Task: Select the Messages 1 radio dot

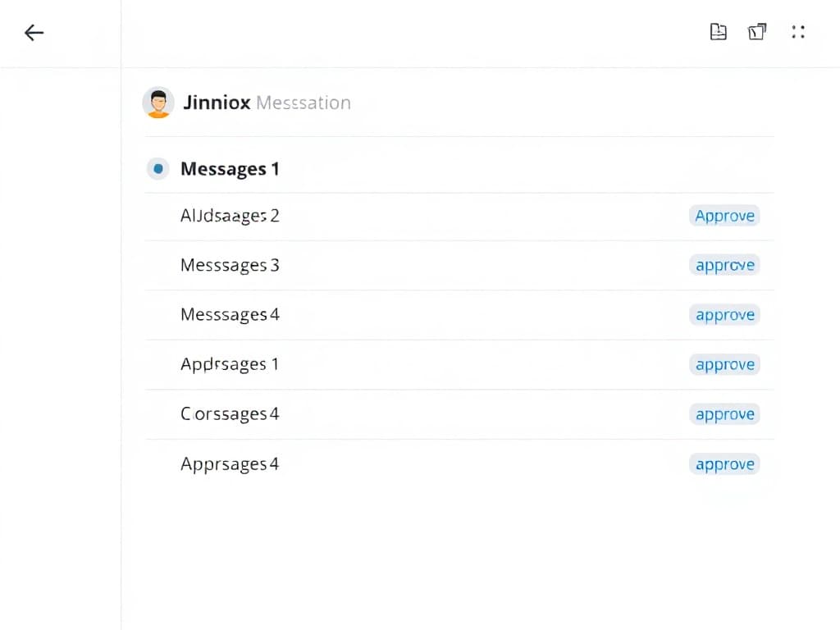Action: (158, 169)
